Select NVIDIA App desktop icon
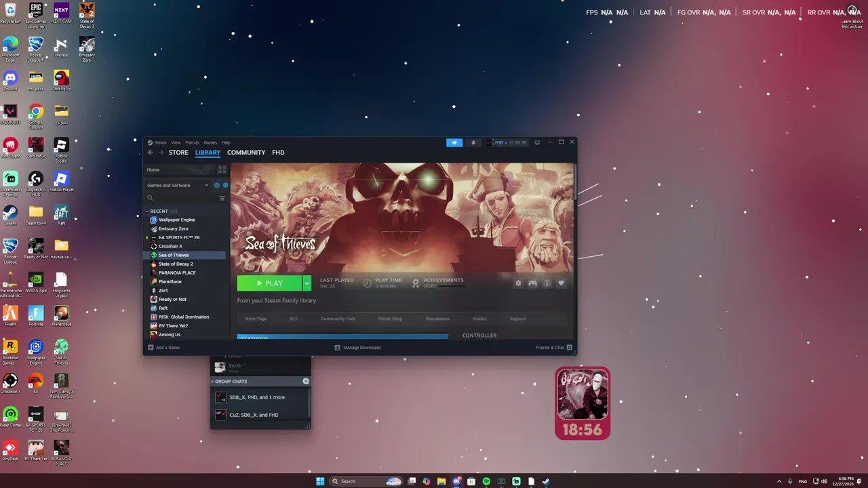Viewport: 868px width, 488px height. click(36, 283)
